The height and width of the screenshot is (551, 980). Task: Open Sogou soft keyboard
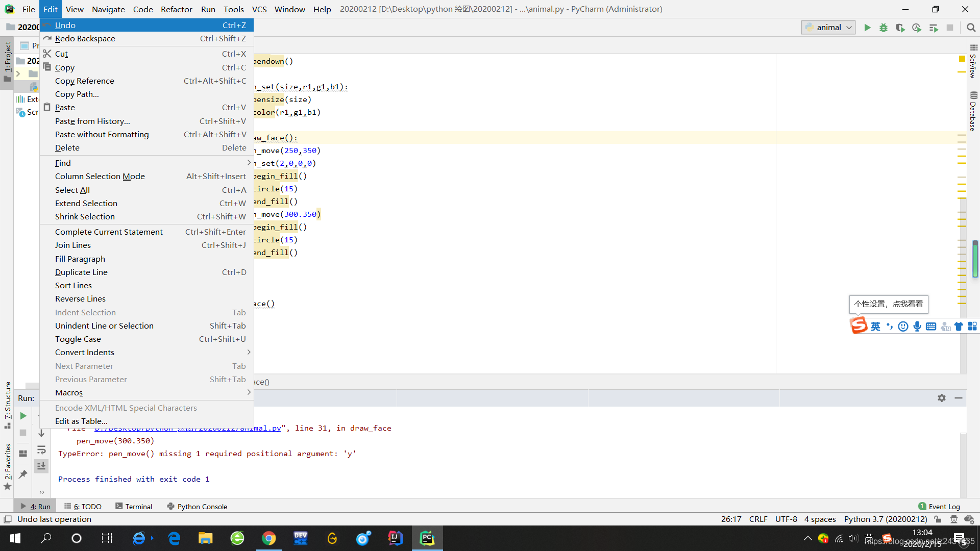pos(931,327)
